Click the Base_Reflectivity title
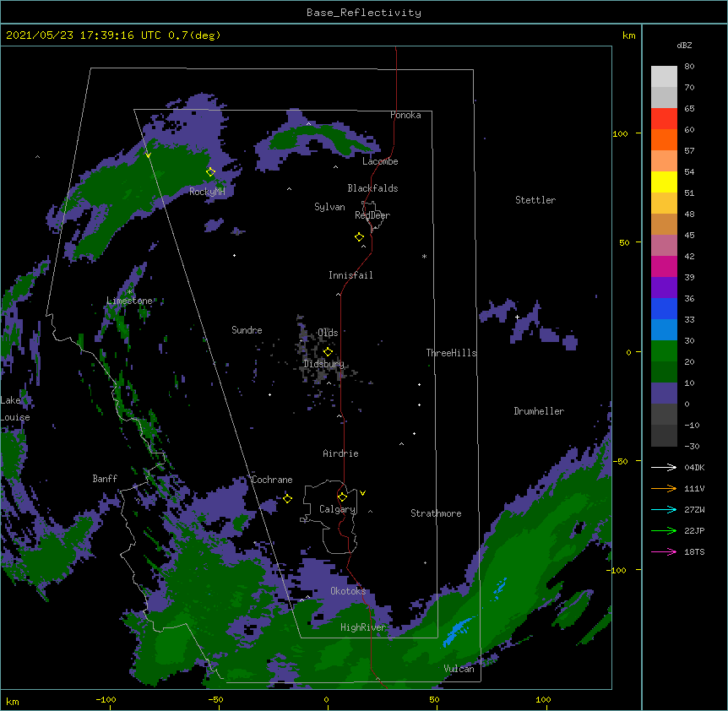728x711 pixels. tap(364, 13)
